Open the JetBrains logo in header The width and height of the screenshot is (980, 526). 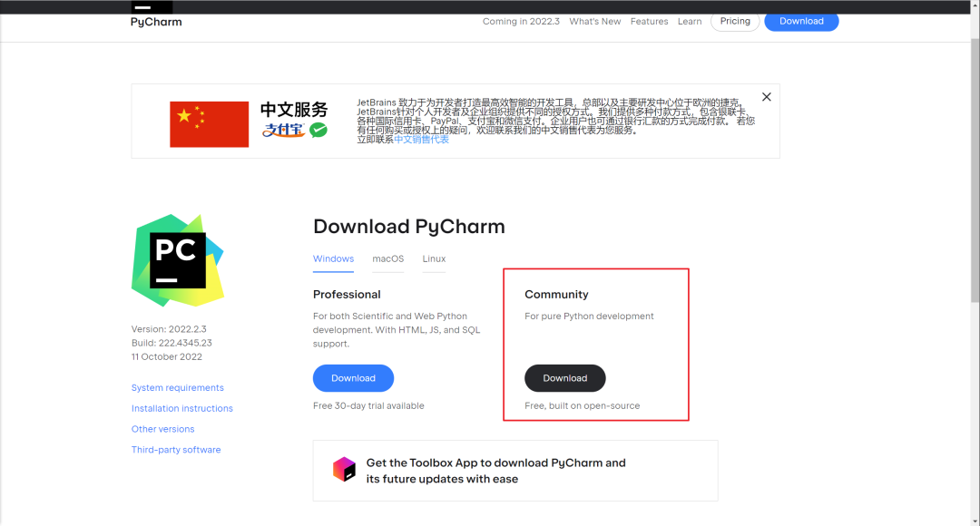point(152,7)
